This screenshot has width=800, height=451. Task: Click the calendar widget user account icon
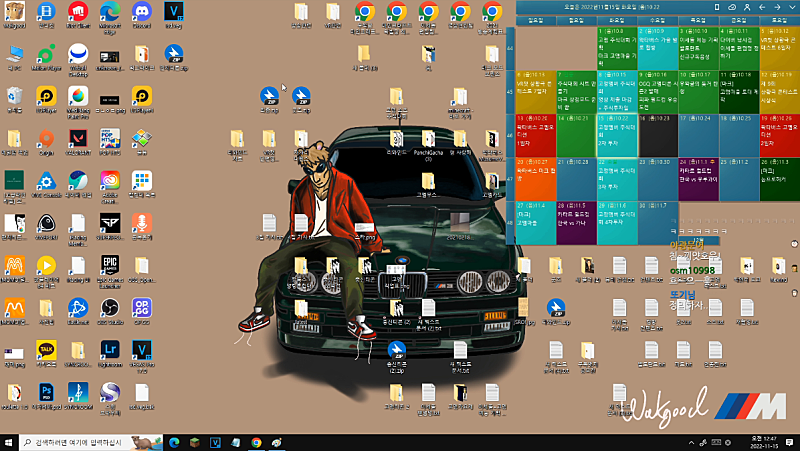click(746, 7)
